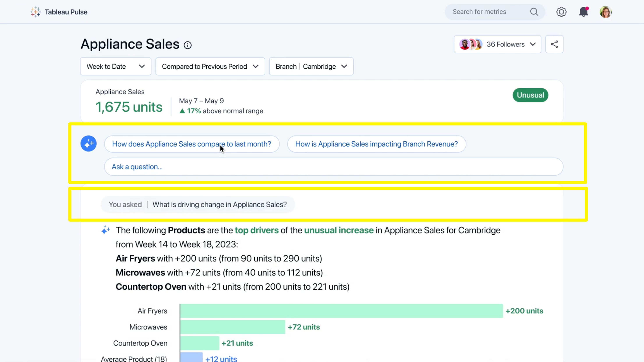Open the Branch Cambridge filter dropdown
The width and height of the screenshot is (644, 362).
311,66
